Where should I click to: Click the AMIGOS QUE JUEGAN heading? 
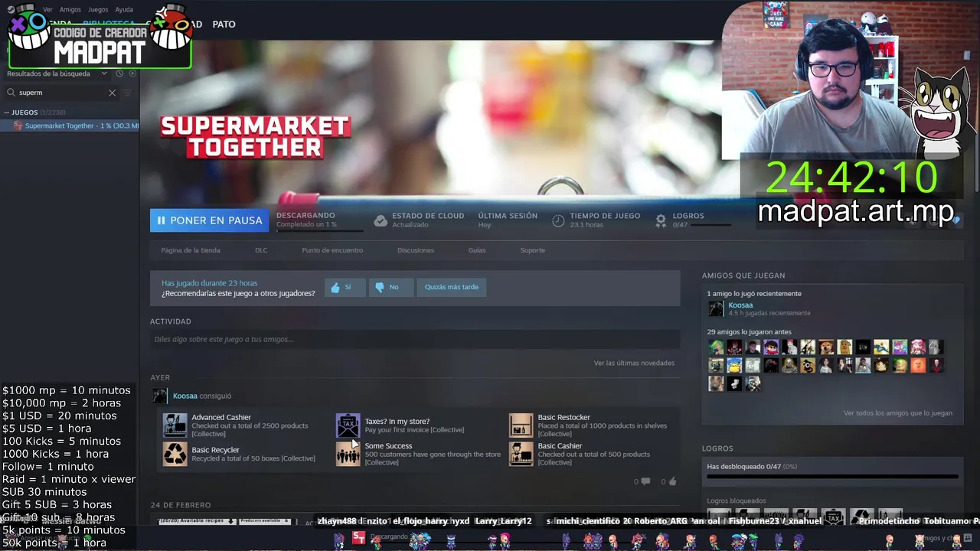pos(743,275)
